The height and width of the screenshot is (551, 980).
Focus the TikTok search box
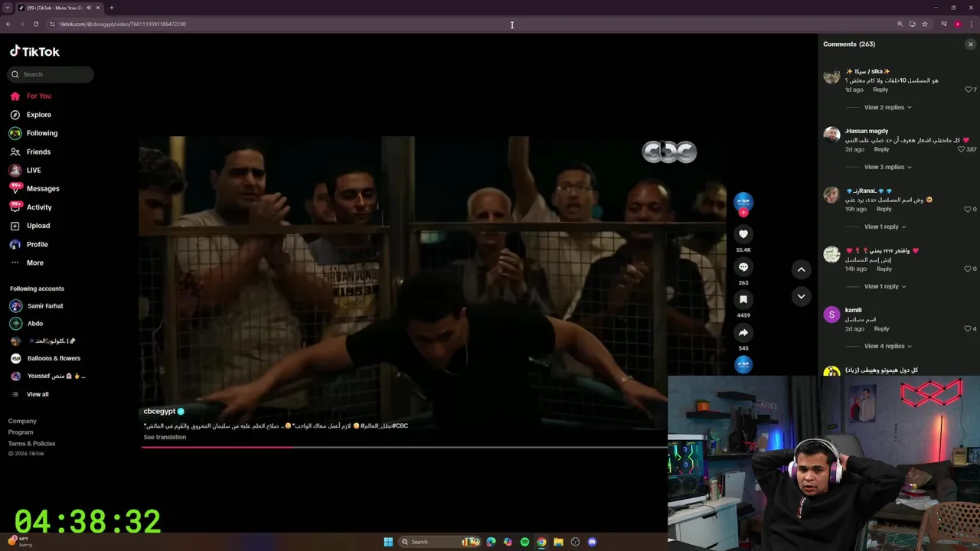[x=51, y=74]
